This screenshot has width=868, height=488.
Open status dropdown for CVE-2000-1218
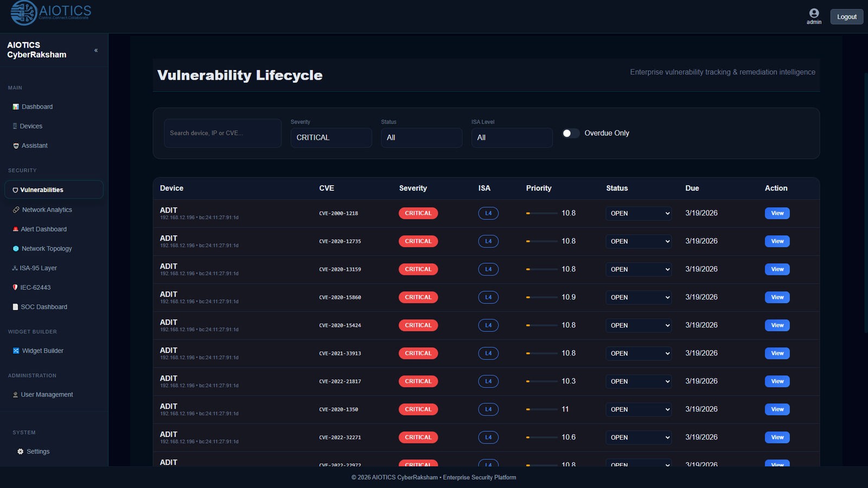(639, 214)
